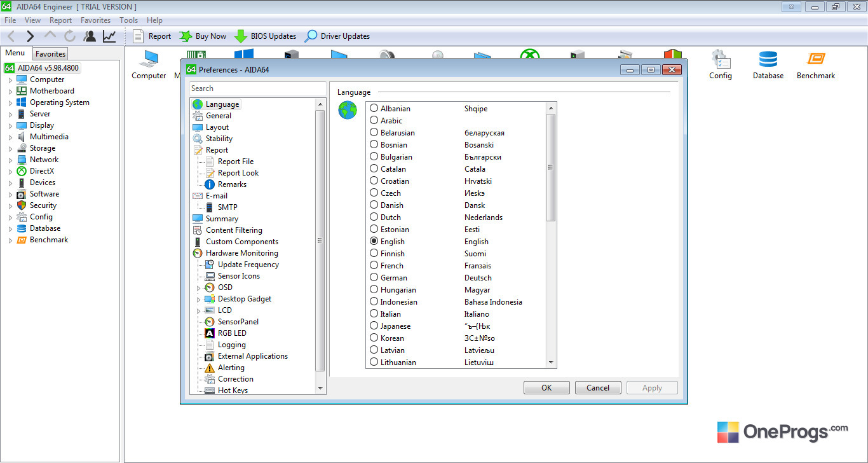
Task: Select the Language globe icon in Preferences
Action: tap(198, 104)
